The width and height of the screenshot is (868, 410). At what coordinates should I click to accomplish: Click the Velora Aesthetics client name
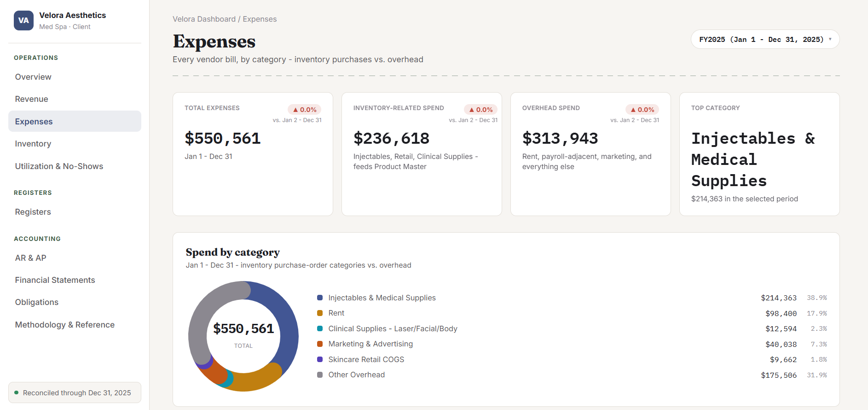pos(73,15)
